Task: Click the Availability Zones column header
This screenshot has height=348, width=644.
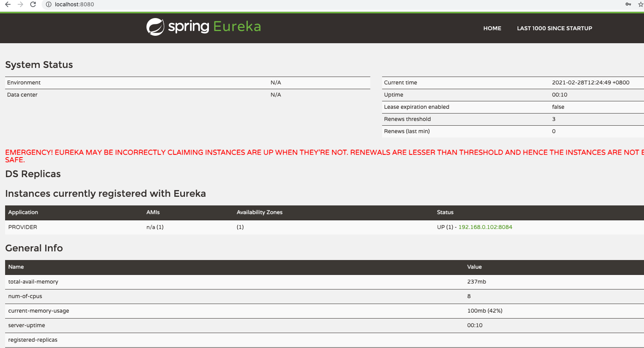Action: pyautogui.click(x=260, y=212)
